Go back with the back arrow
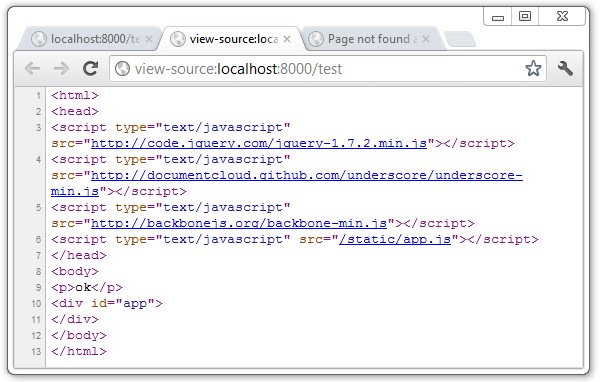 click(x=33, y=69)
